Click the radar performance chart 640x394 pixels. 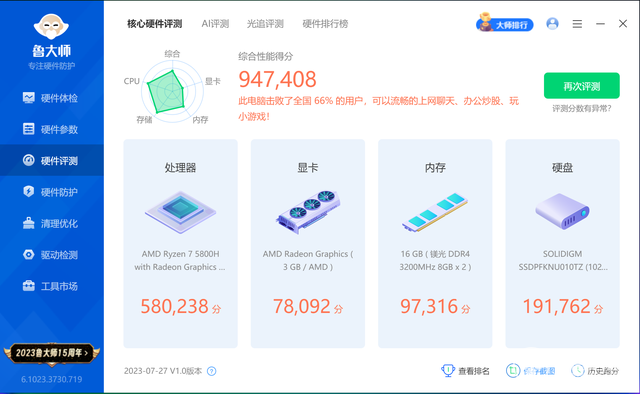pos(172,91)
